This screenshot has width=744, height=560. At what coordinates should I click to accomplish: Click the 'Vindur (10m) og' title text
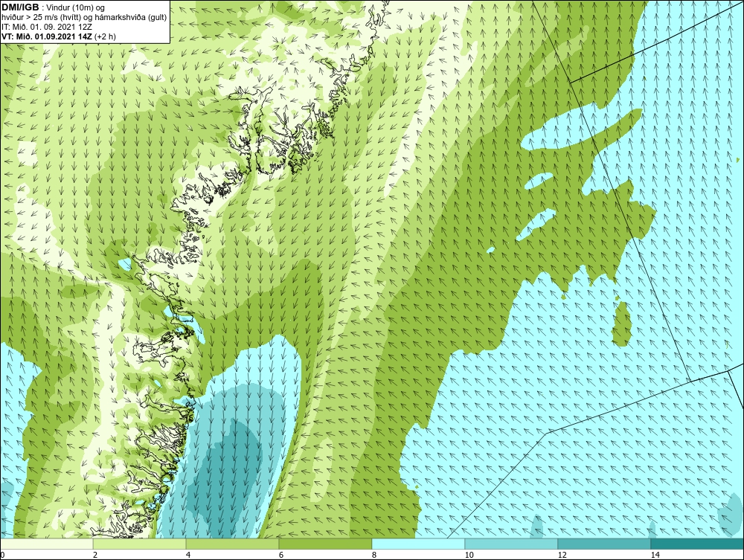click(x=77, y=7)
